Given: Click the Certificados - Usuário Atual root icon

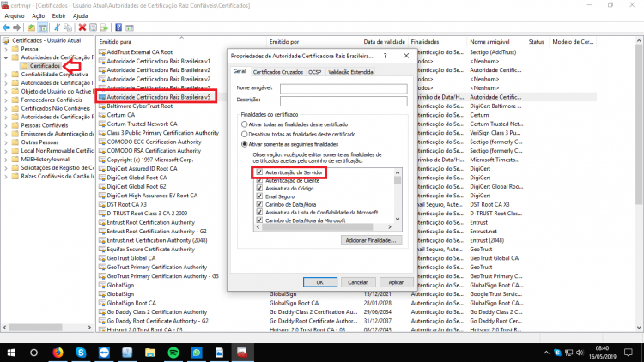Looking at the screenshot, I should (6, 40).
